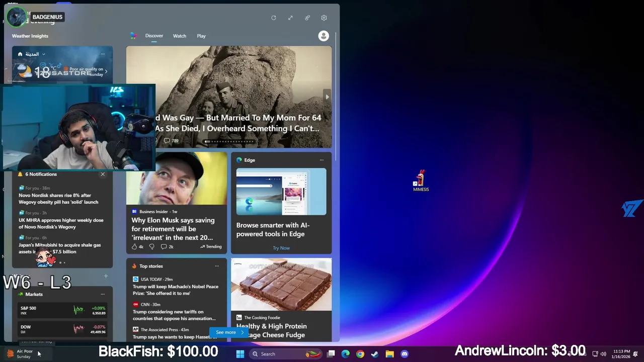
Task: Like the Elon Musk article
Action: click(137, 246)
